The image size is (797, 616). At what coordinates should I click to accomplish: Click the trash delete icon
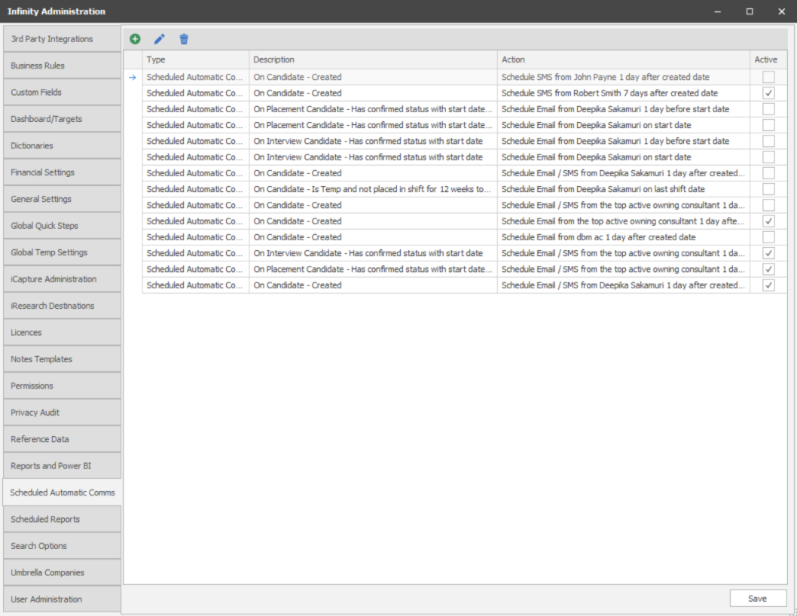tap(183, 39)
